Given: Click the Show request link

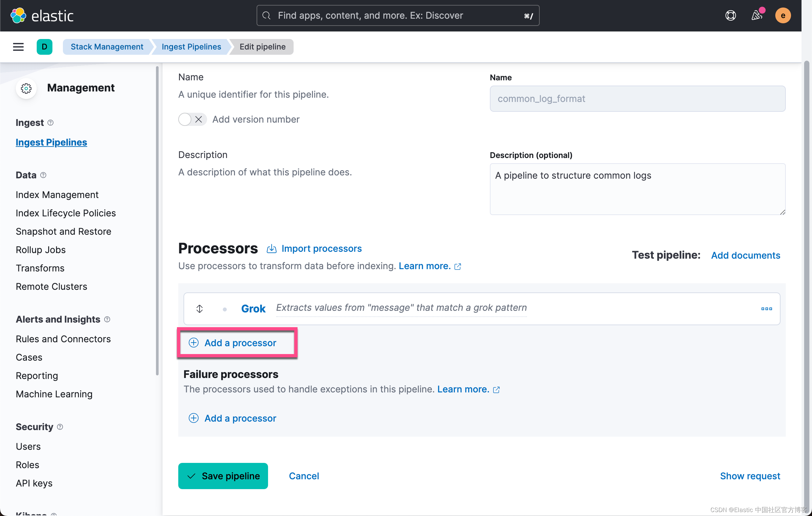Looking at the screenshot, I should 750,476.
